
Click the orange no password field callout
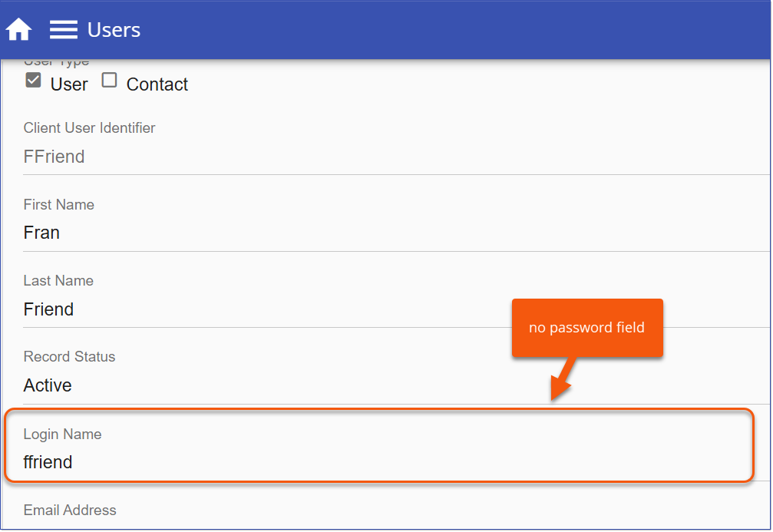click(586, 328)
